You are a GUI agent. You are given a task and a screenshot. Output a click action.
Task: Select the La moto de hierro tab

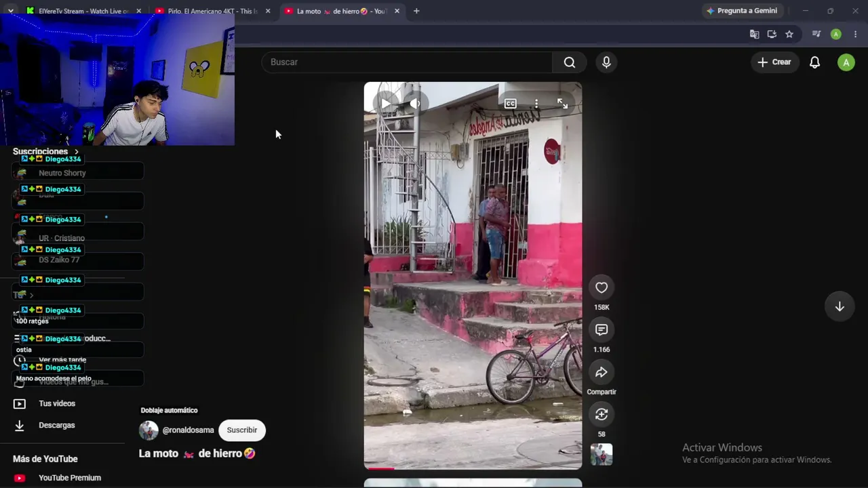(341, 11)
